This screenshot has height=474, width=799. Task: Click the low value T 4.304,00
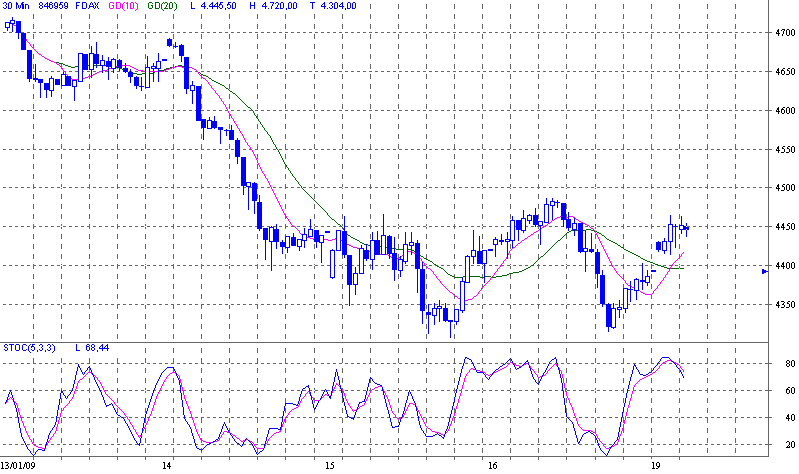coord(333,6)
